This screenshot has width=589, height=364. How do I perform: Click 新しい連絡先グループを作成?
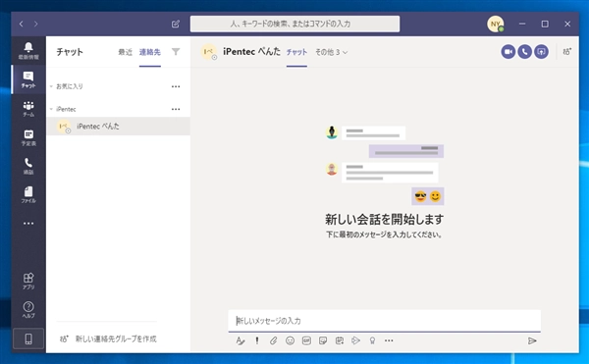pyautogui.click(x=108, y=338)
